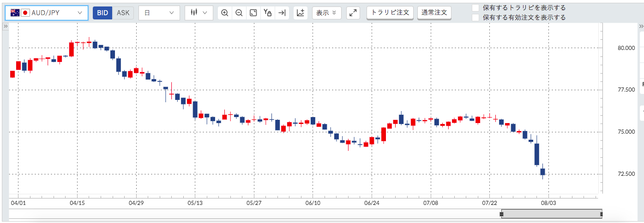Click the 08/03 date label
Screen dimensions: 644x223
[548, 203]
